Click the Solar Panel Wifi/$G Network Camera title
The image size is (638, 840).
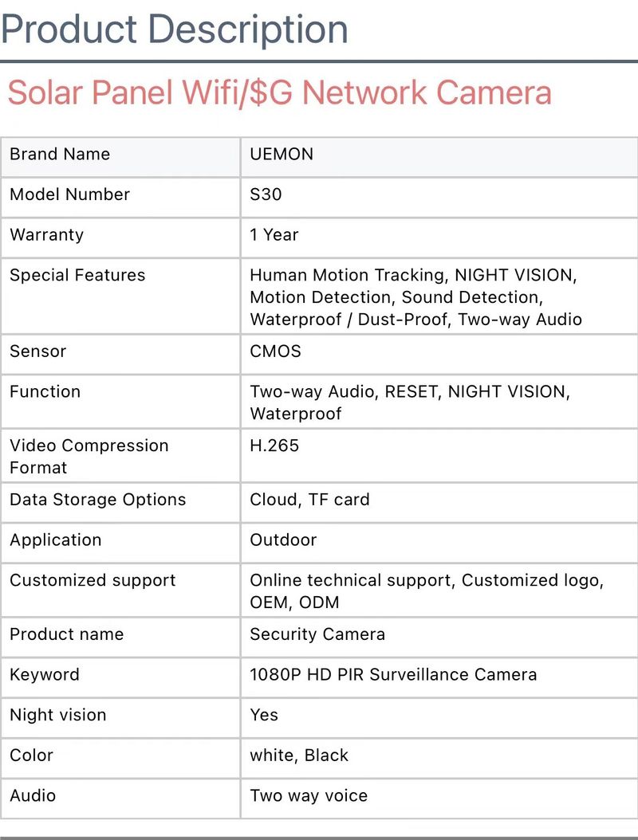coord(279,93)
